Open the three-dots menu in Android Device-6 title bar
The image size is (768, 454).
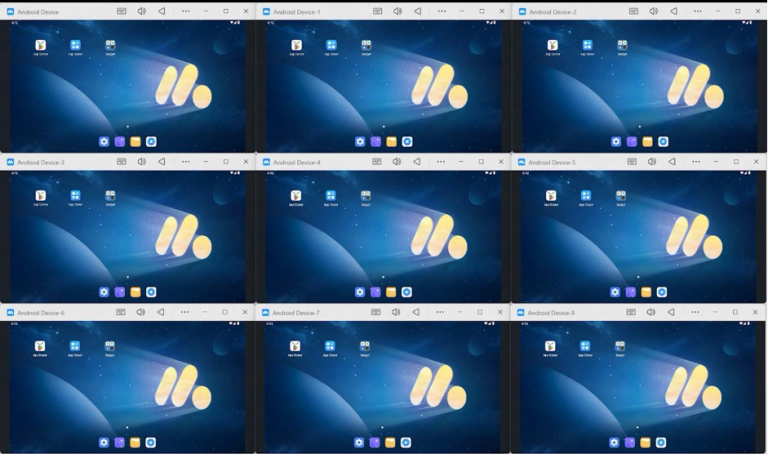185,311
